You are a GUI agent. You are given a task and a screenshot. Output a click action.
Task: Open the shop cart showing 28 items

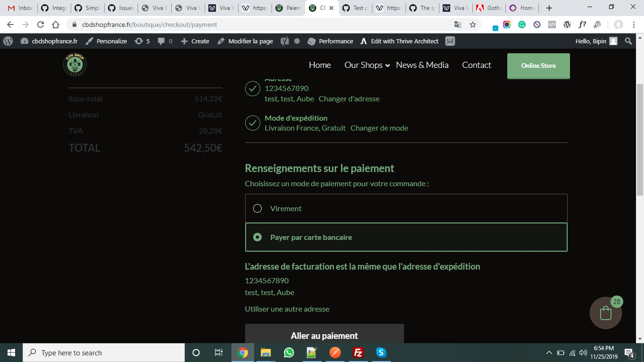pyautogui.click(x=605, y=313)
